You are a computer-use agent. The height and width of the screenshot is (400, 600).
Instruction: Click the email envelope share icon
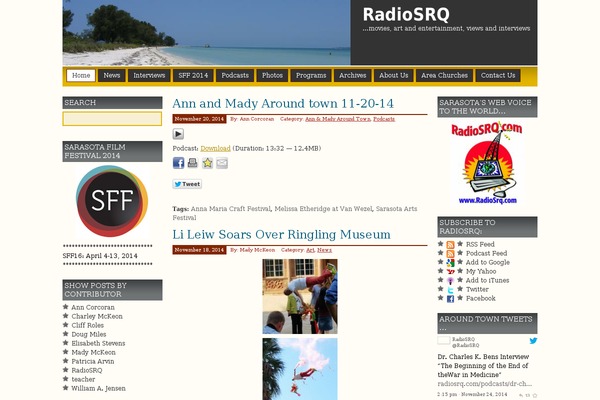pyautogui.click(x=222, y=163)
